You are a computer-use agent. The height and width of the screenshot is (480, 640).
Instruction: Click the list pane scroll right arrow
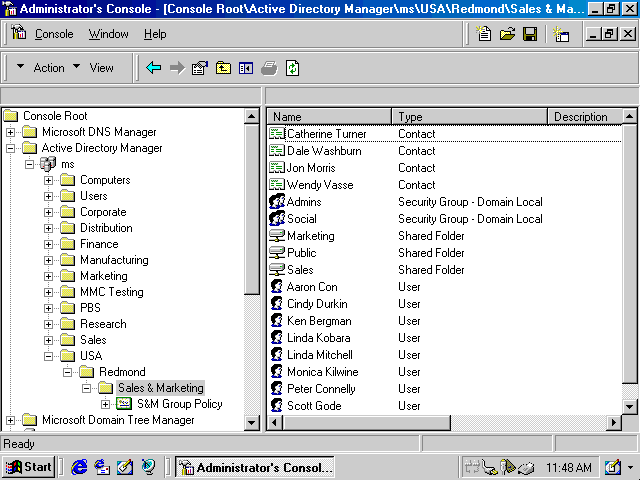pos(613,422)
